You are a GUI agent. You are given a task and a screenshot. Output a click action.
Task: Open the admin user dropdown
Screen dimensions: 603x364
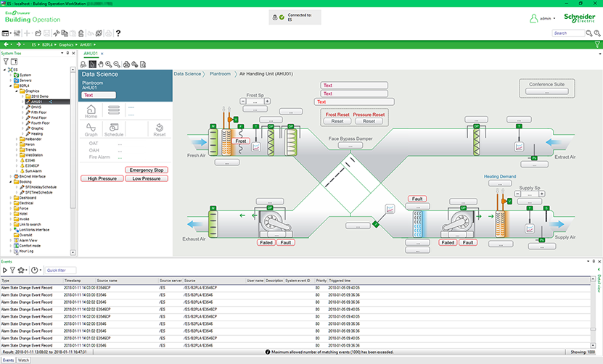pos(554,18)
